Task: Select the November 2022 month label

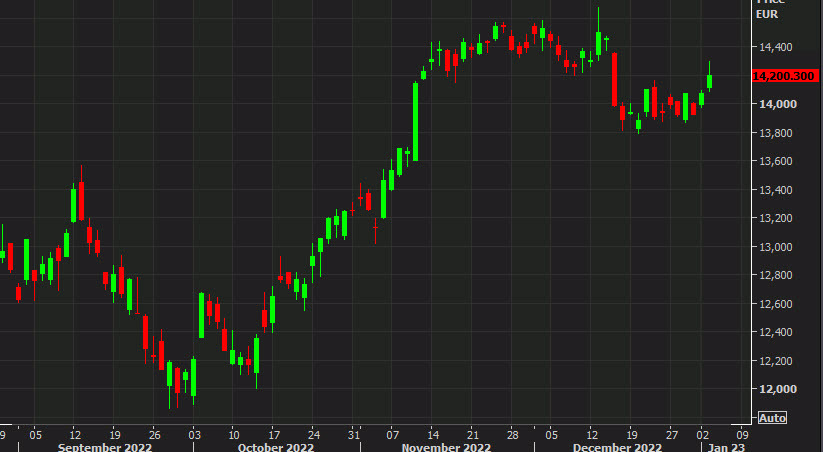Action: [x=446, y=447]
